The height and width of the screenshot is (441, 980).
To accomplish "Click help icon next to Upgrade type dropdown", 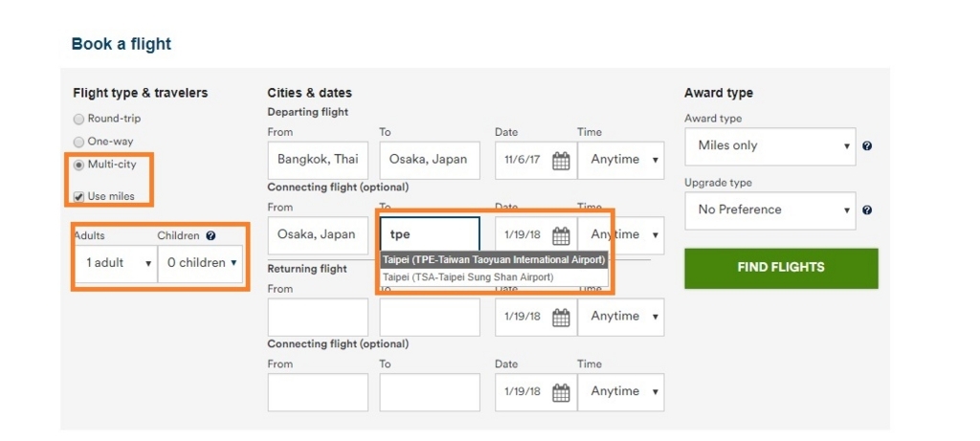I will pyautogui.click(x=866, y=210).
